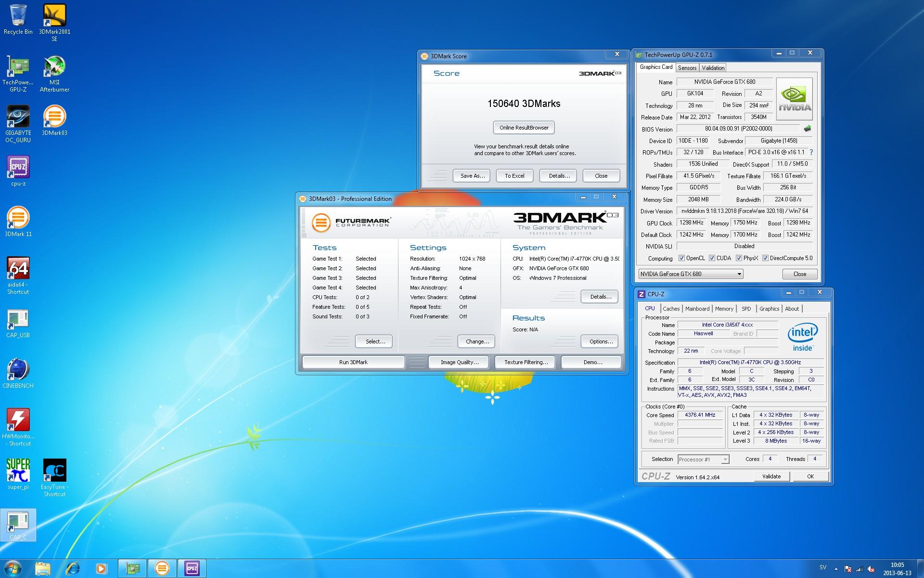The image size is (924, 578).
Task: Switch to 3DMark03 taskbar button
Action: pos(162,569)
